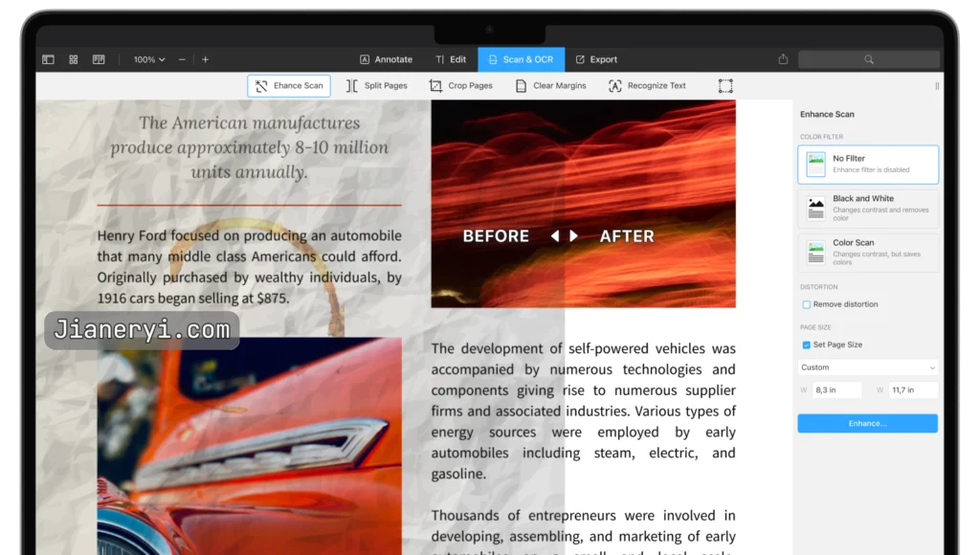Click the blue Enhance button
This screenshot has height=555, width=980.
pyautogui.click(x=867, y=423)
